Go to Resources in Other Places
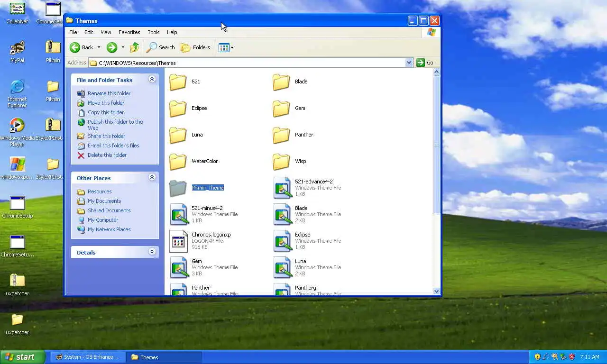Screen dimensions: 607x364 point(100,191)
